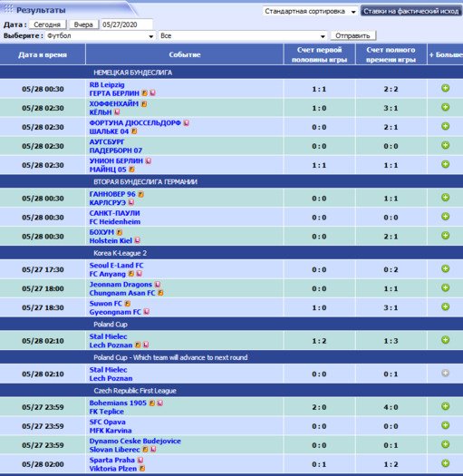Expand more results for Хоффенхайм vs Кёльн

[445, 107]
